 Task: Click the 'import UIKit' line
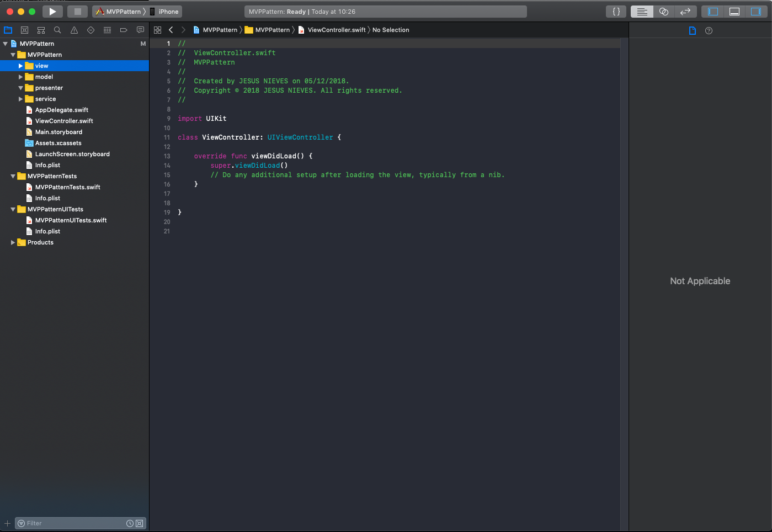[202, 119]
